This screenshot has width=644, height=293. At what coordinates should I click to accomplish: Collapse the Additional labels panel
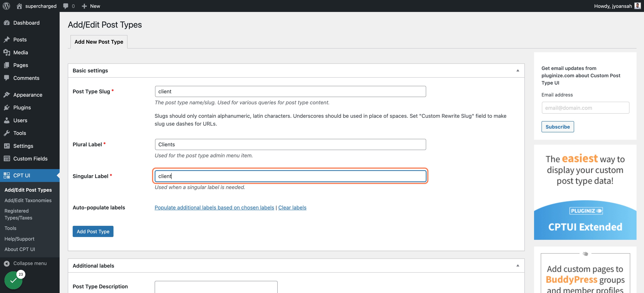pyautogui.click(x=518, y=266)
